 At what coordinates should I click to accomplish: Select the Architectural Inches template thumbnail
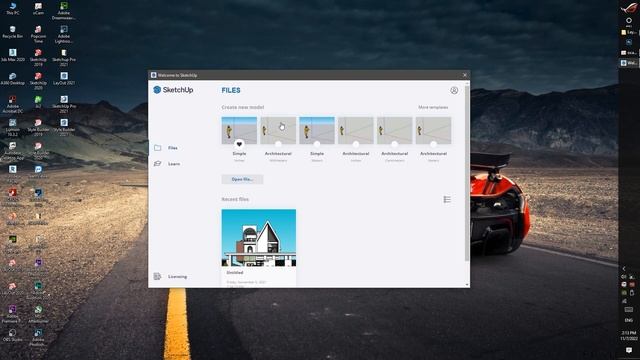(x=356, y=130)
